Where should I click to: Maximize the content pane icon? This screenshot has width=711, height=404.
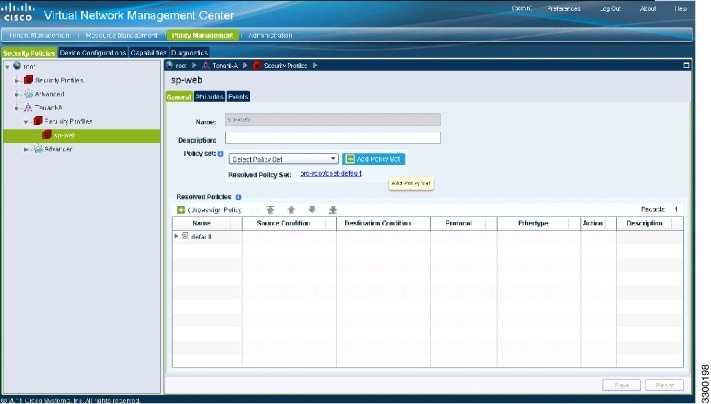[686, 65]
